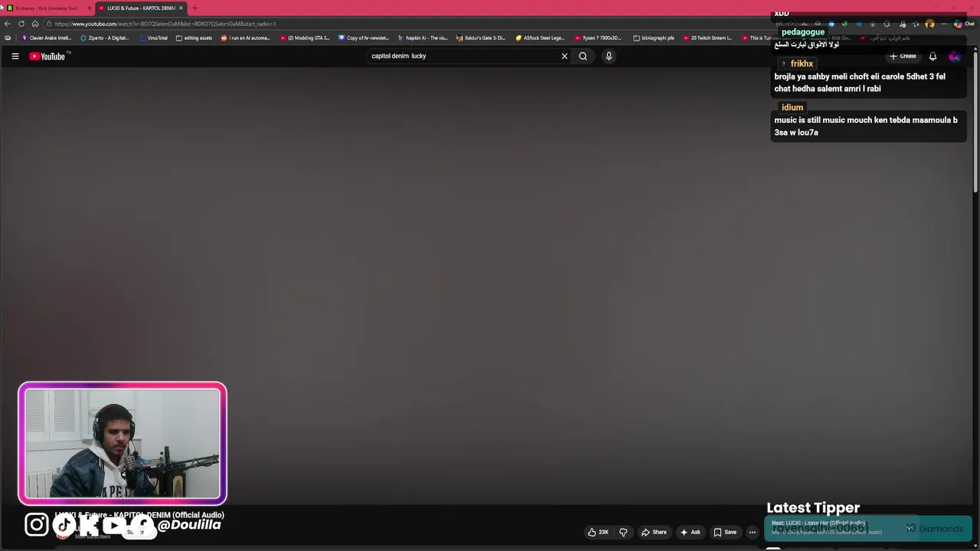
Task: Open the VirusTotal bookmark
Action: (153, 37)
